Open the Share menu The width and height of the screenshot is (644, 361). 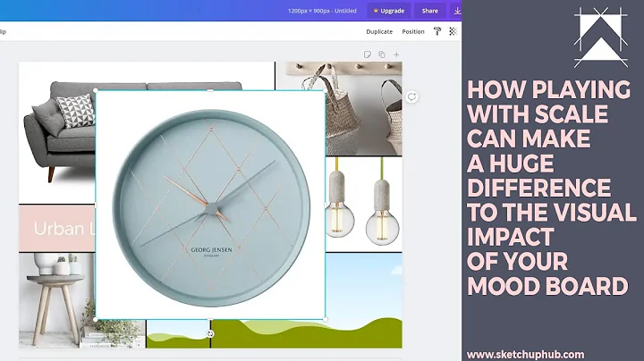coord(429,11)
